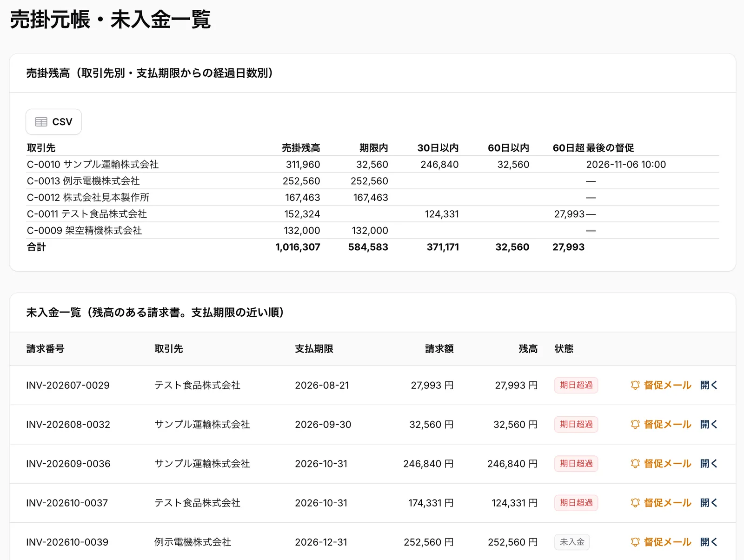Click the 状態 column header
This screenshot has width=744, height=560.
pyautogui.click(x=564, y=349)
